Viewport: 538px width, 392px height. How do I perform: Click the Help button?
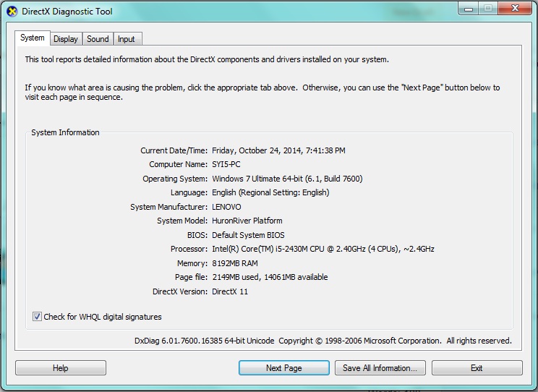point(61,368)
